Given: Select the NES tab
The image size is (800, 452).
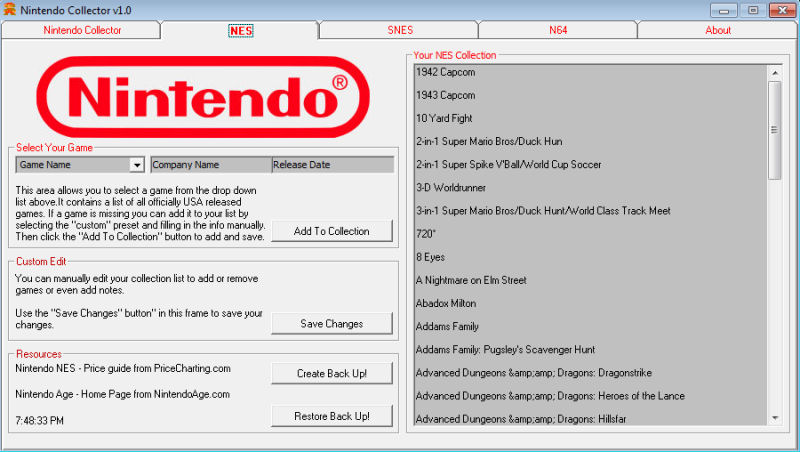Looking at the screenshot, I should click(x=240, y=31).
